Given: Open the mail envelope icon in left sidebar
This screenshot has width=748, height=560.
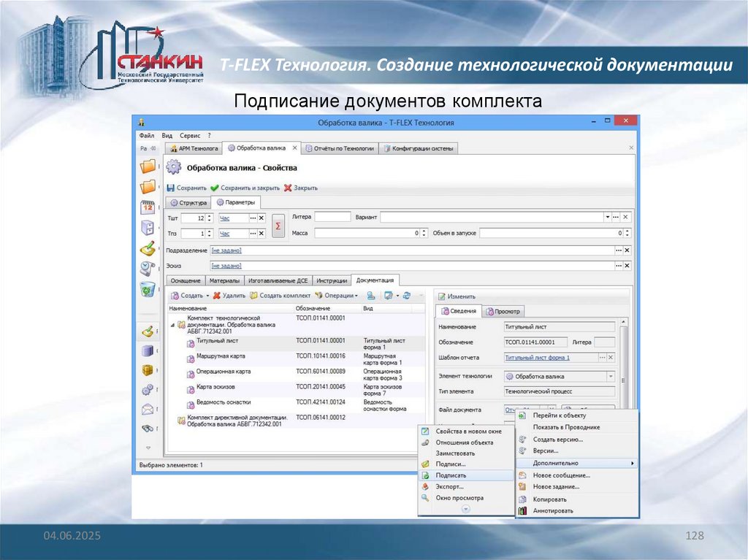Looking at the screenshot, I should click(148, 410).
